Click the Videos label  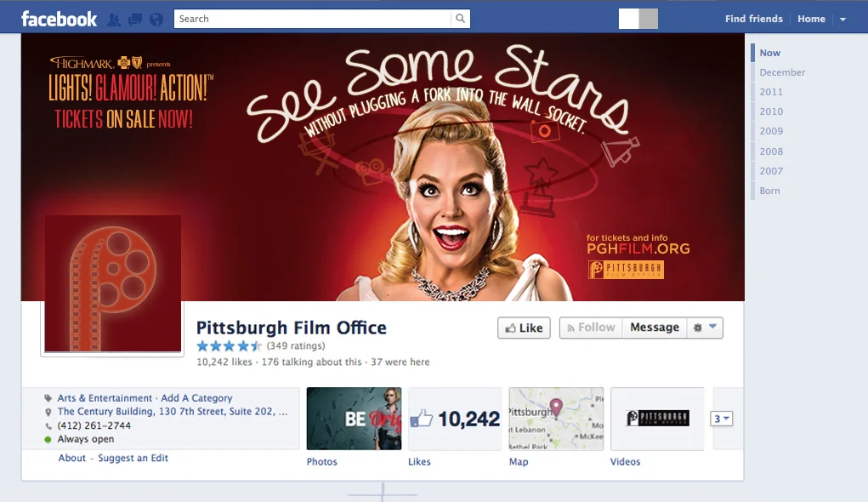tap(625, 461)
